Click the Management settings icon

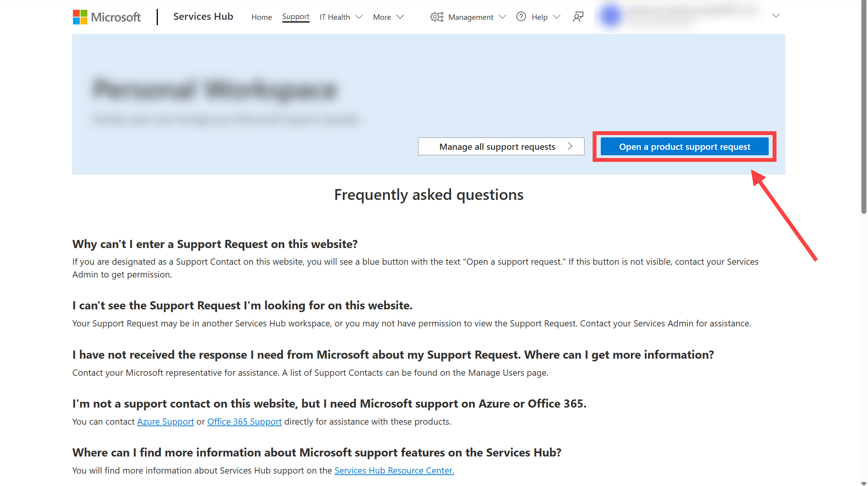(x=435, y=16)
